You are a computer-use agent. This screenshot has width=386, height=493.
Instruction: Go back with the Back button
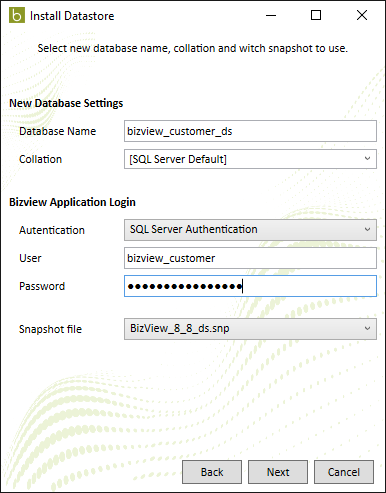point(212,472)
